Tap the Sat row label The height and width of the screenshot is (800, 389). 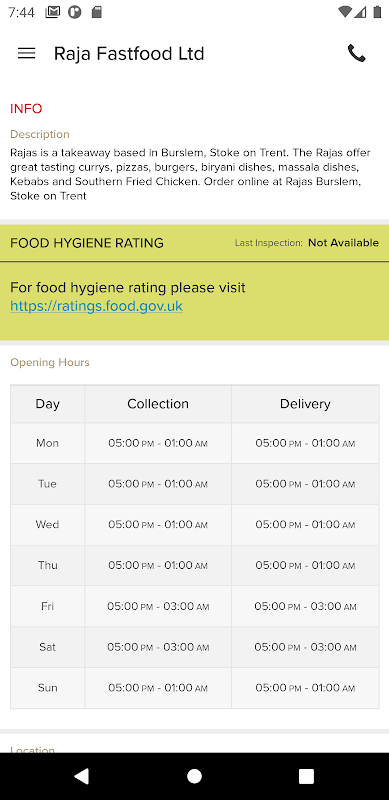click(x=47, y=647)
